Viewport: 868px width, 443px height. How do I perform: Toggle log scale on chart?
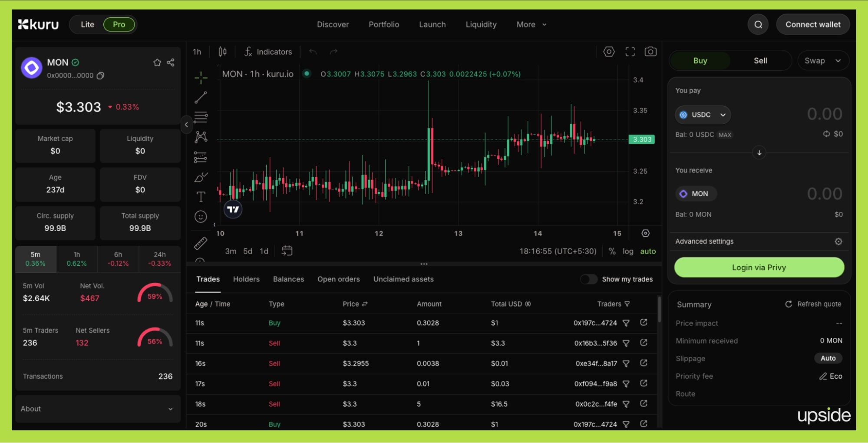pyautogui.click(x=627, y=251)
